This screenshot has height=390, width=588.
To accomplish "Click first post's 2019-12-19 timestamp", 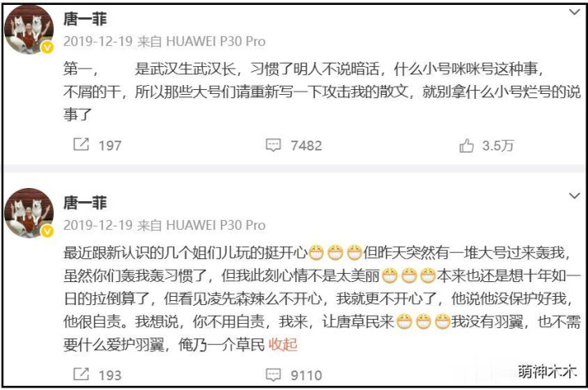I will (x=97, y=41).
